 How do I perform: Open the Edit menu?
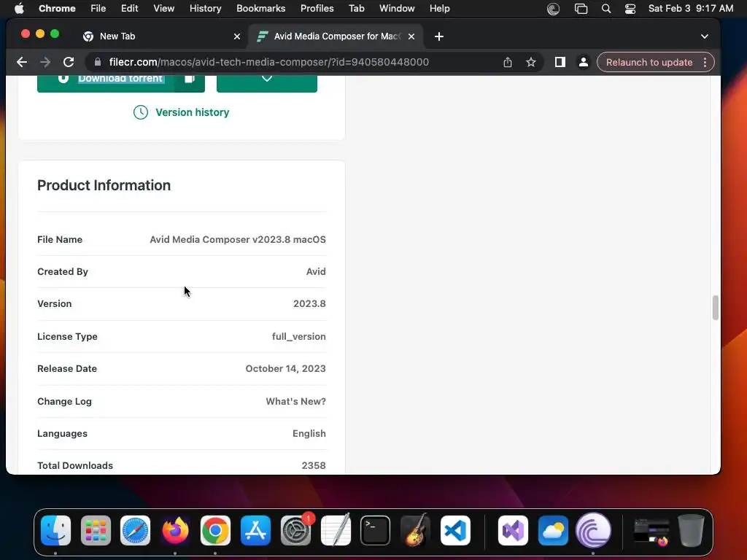click(129, 9)
